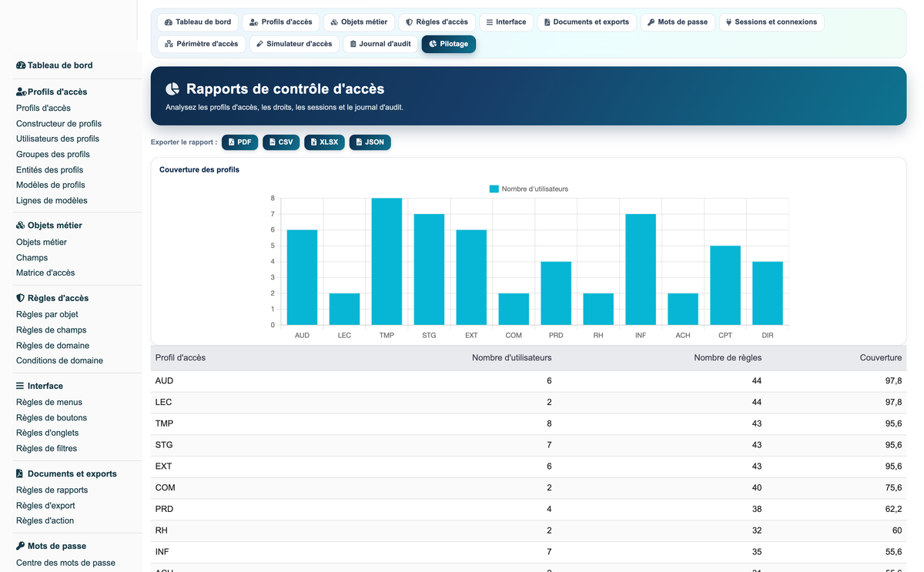
Task: Switch to the Journal d'audit tab
Action: [x=380, y=44]
